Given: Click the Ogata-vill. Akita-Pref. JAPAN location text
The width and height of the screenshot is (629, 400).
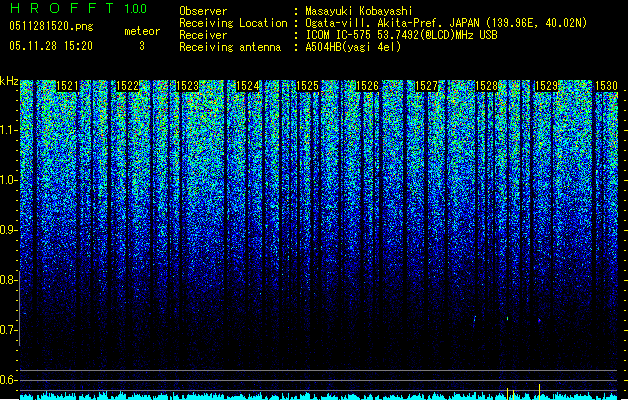Looking at the screenshot, I should pyautogui.click(x=446, y=23).
